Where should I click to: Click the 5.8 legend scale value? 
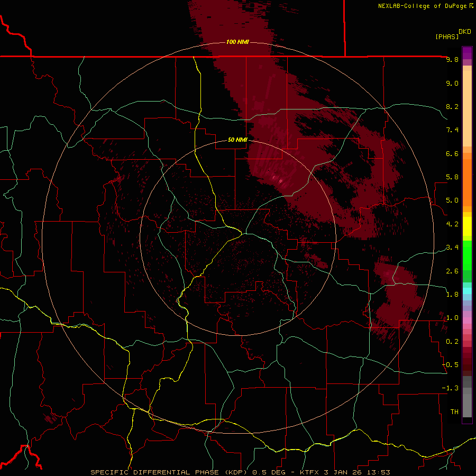(x=452, y=177)
